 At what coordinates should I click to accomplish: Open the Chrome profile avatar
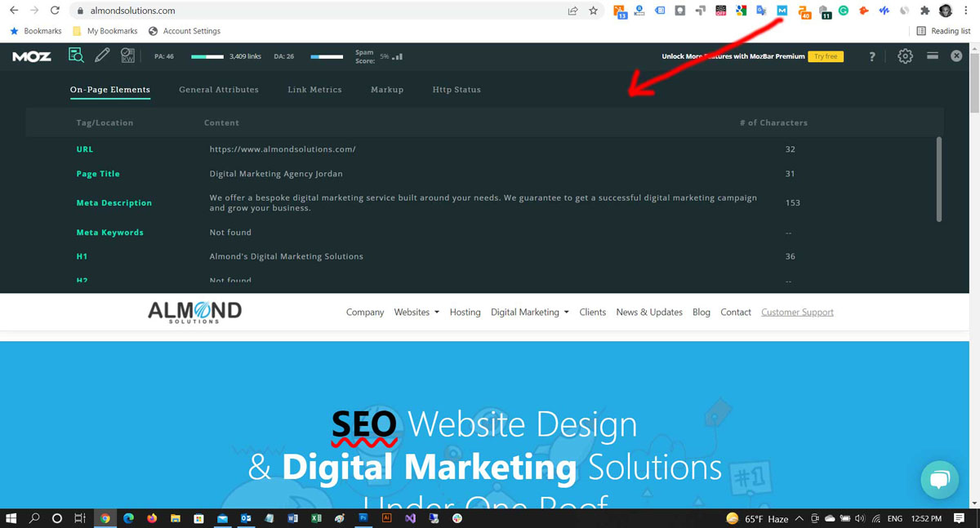946,11
